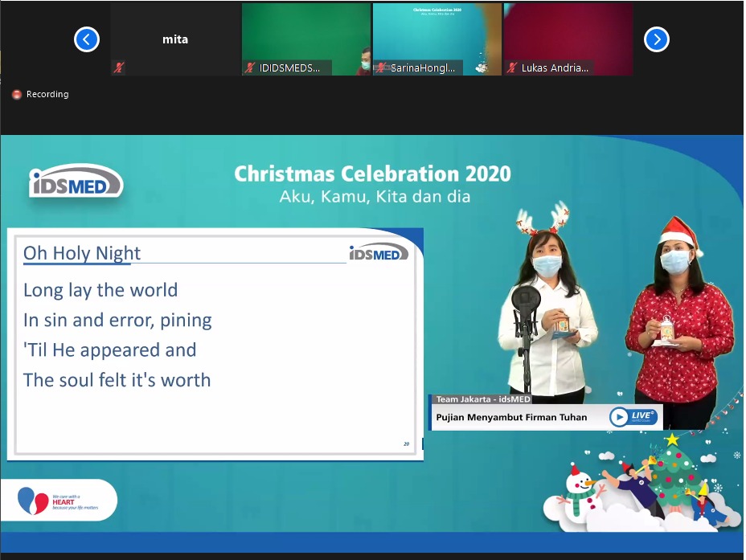746x560 pixels.
Task: Click the idsMED logo inside the lyrics slide
Action: click(379, 252)
